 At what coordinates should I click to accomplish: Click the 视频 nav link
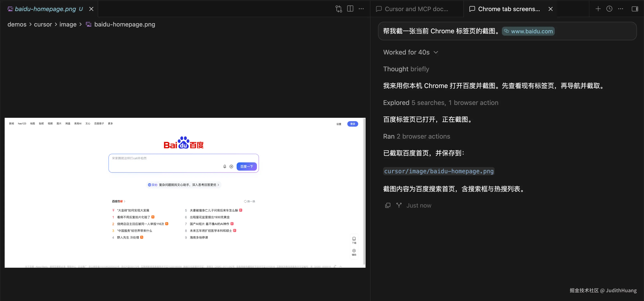click(x=50, y=123)
